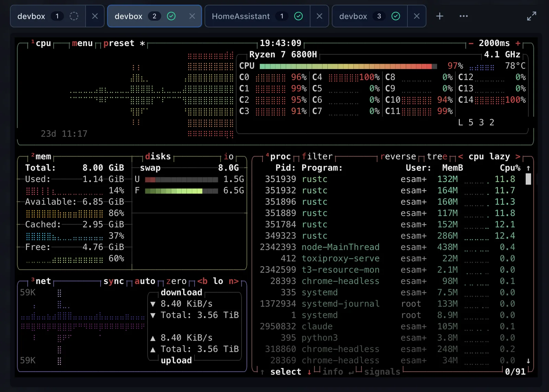Open the three-dots overflow menu
This screenshot has width=549, height=392.
coord(464,16)
